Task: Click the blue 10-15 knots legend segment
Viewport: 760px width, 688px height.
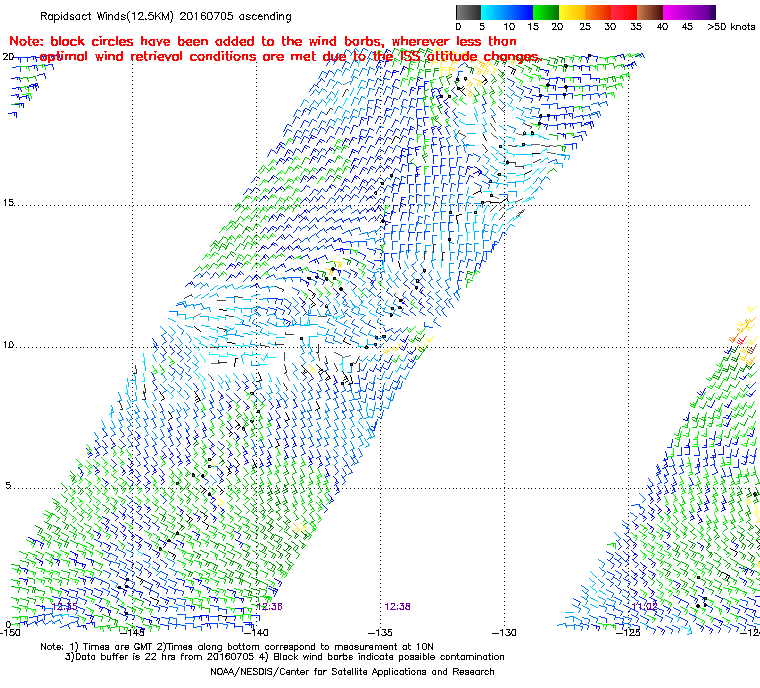Action: pos(520,12)
